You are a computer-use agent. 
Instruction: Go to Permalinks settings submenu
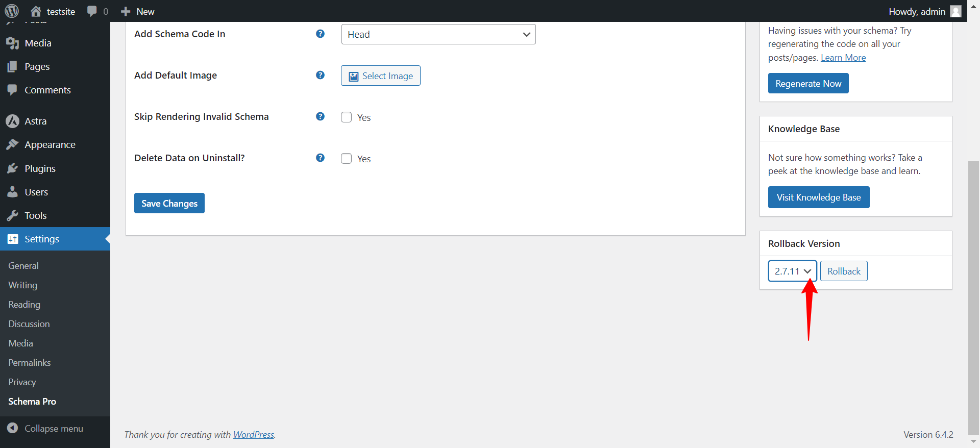tap(30, 363)
